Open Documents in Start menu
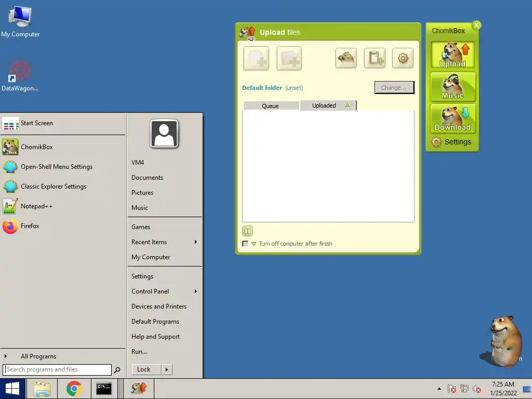The height and width of the screenshot is (399, 532). click(165, 178)
